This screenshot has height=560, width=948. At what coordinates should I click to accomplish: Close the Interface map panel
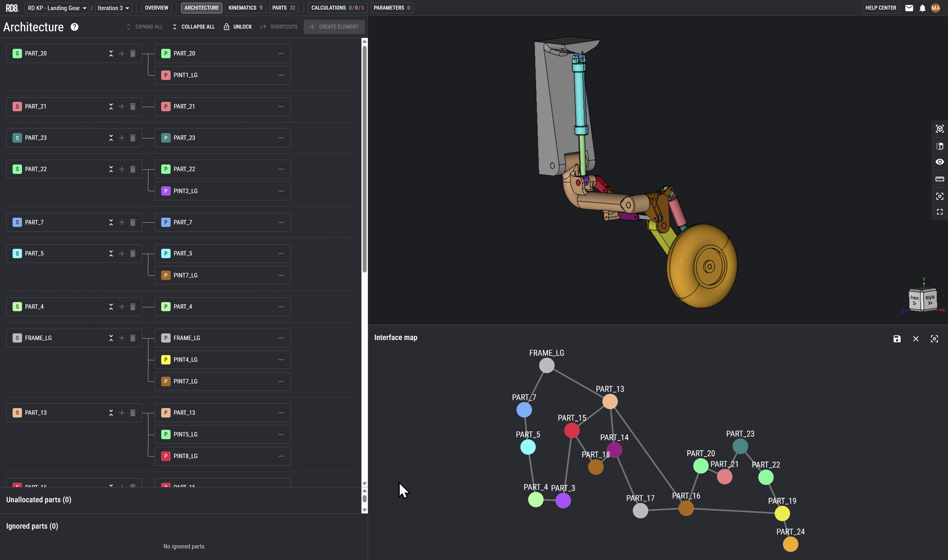(915, 339)
